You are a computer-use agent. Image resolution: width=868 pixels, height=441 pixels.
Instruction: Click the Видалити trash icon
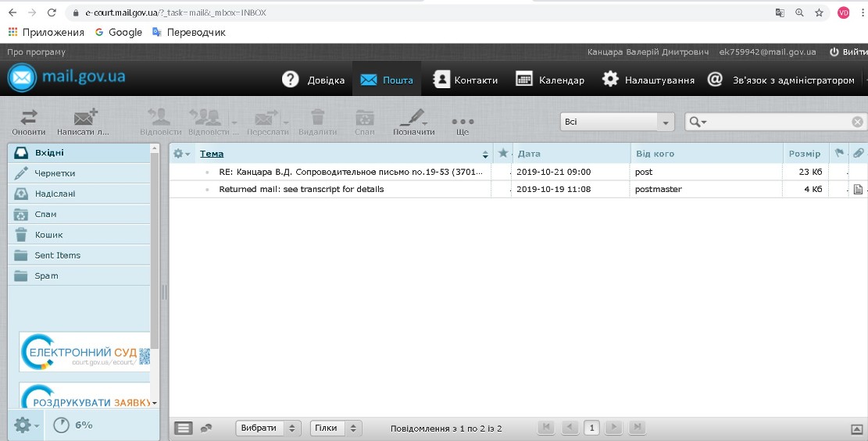click(318, 122)
